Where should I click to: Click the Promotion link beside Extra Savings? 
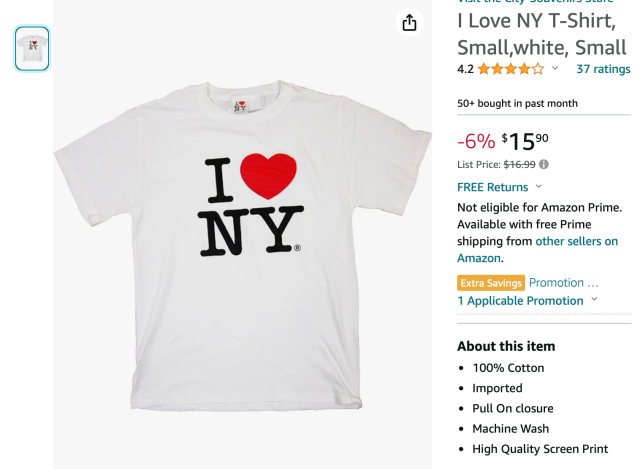click(563, 283)
